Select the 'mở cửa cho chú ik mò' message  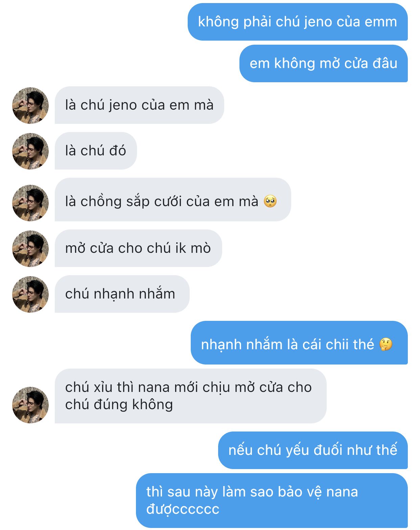(138, 248)
